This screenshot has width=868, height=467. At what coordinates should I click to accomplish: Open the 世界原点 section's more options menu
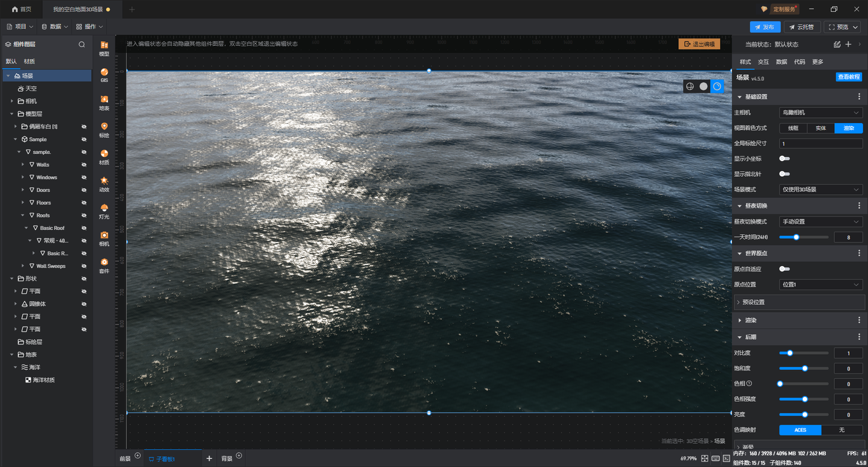pos(859,253)
